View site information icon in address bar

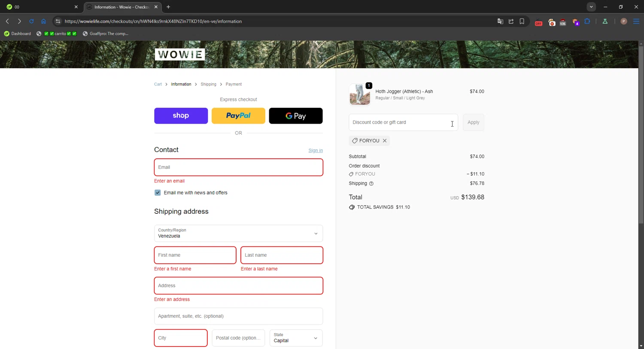point(58,21)
